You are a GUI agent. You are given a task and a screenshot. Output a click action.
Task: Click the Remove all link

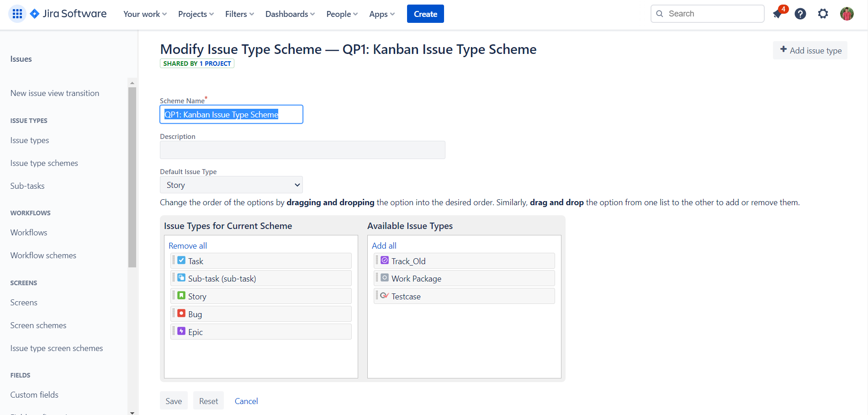pos(188,245)
